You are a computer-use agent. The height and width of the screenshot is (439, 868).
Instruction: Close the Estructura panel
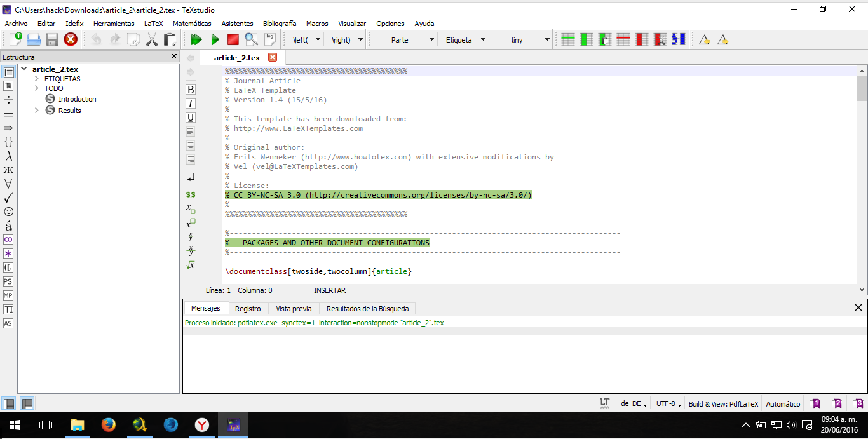[174, 57]
